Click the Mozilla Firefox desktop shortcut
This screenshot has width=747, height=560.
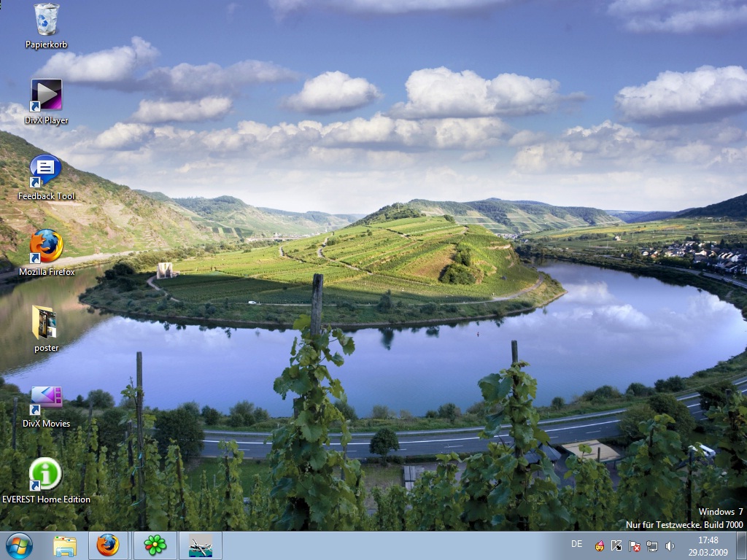click(46, 246)
